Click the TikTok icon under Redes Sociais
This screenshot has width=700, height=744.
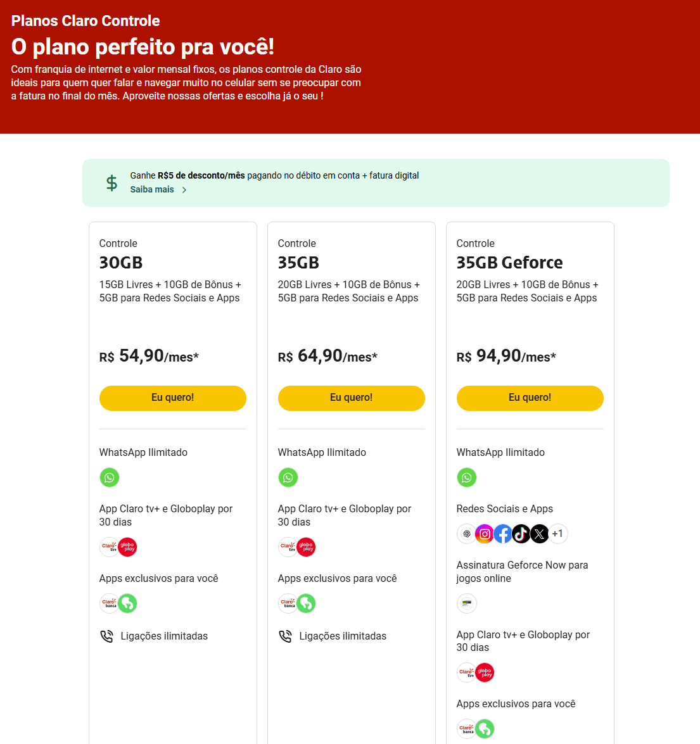[521, 534]
